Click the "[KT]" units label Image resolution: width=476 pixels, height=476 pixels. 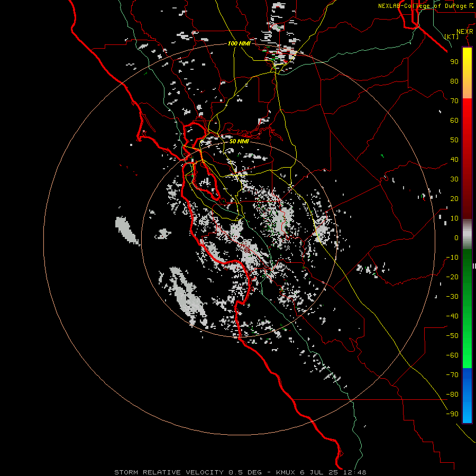point(451,36)
